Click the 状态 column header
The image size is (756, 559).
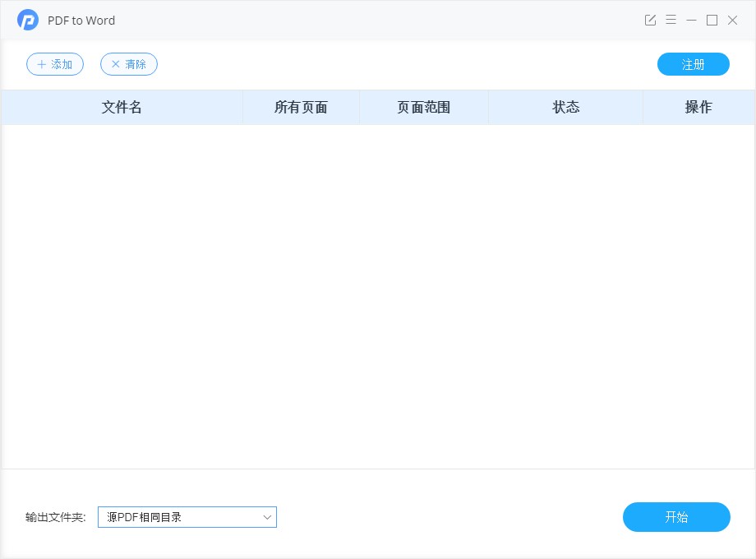565,107
